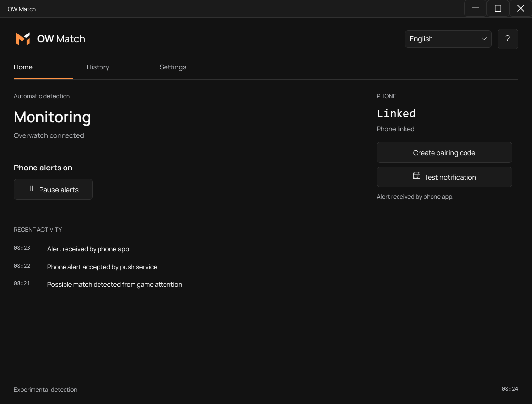The image size is (532, 404).
Task: Click the 08:21 timestamp in recent activity
Action: tap(22, 284)
